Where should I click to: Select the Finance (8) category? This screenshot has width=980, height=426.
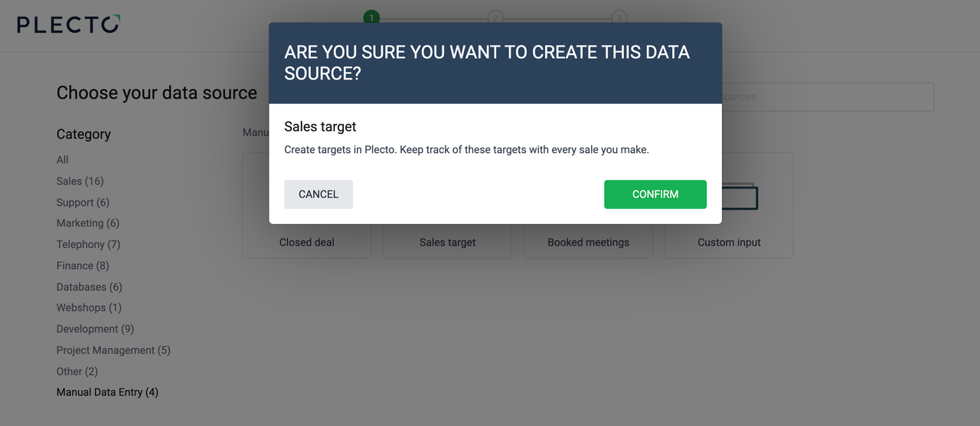click(83, 265)
